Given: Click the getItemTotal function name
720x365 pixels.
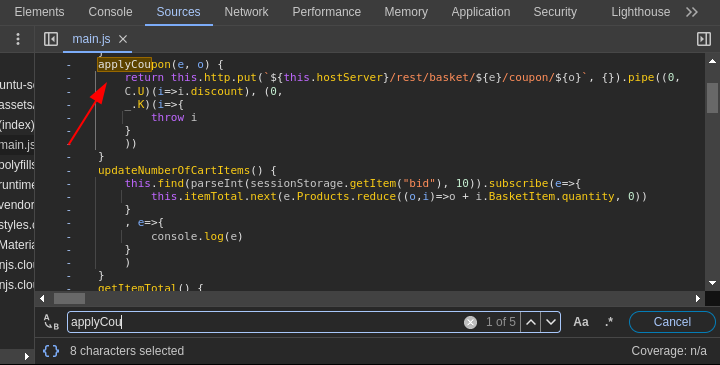Looking at the screenshot, I should pyautogui.click(x=137, y=287).
